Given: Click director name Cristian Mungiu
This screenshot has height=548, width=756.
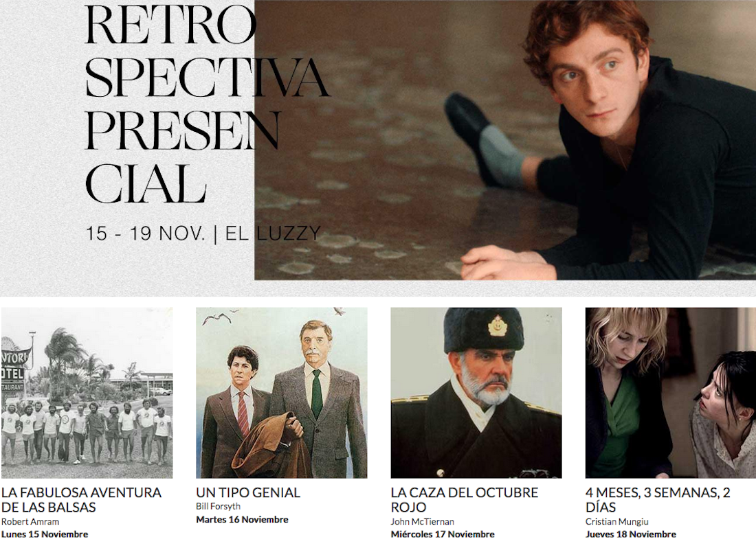Looking at the screenshot, I should (x=617, y=521).
